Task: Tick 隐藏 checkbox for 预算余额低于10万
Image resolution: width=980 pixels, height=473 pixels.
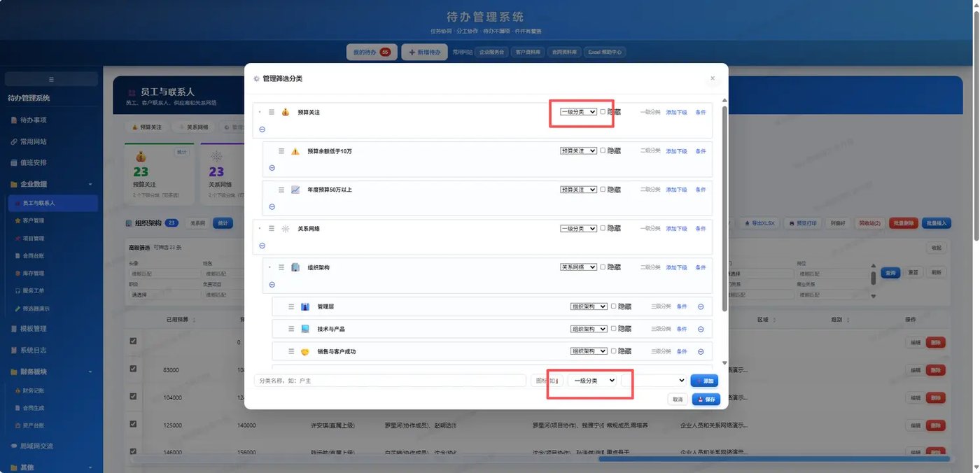Action: click(x=603, y=151)
